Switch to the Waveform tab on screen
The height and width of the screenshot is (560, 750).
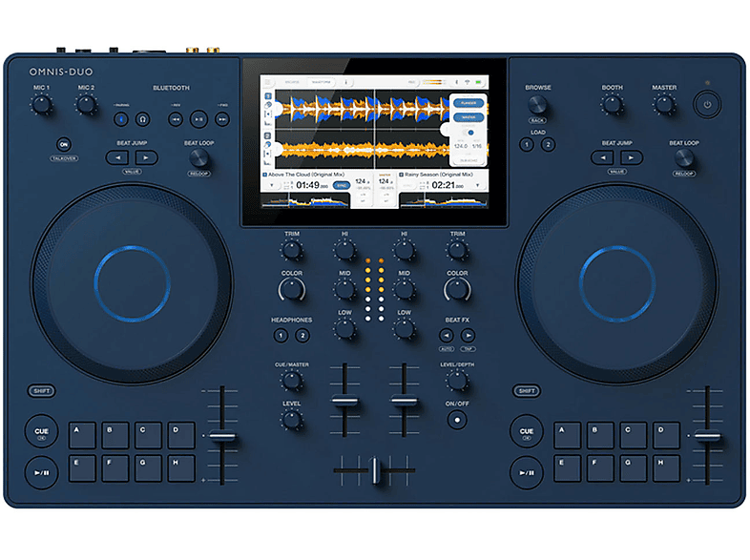tap(321, 82)
